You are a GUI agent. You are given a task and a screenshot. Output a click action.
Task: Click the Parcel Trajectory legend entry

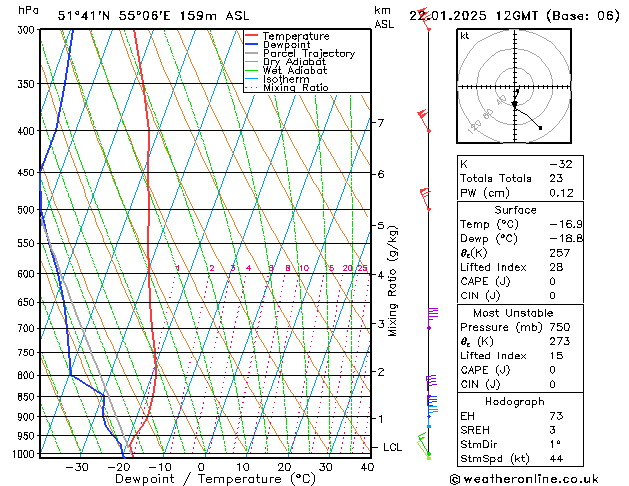(309, 53)
